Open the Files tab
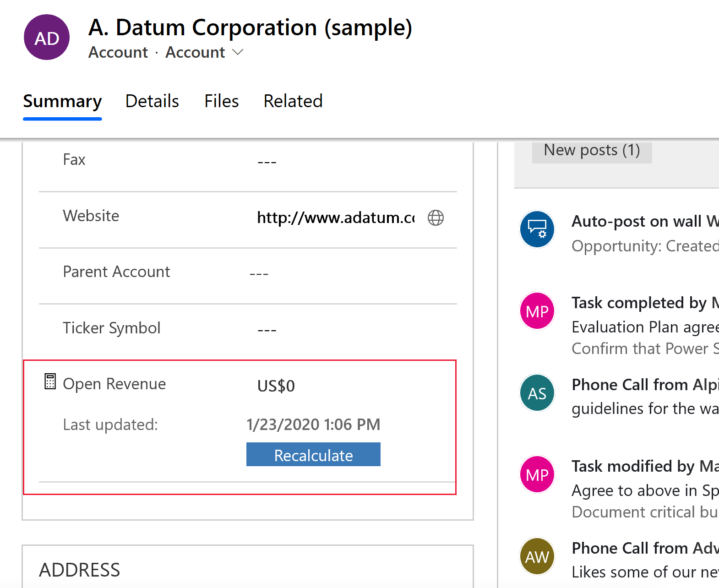Image resolution: width=719 pixels, height=588 pixels. pos(222,101)
